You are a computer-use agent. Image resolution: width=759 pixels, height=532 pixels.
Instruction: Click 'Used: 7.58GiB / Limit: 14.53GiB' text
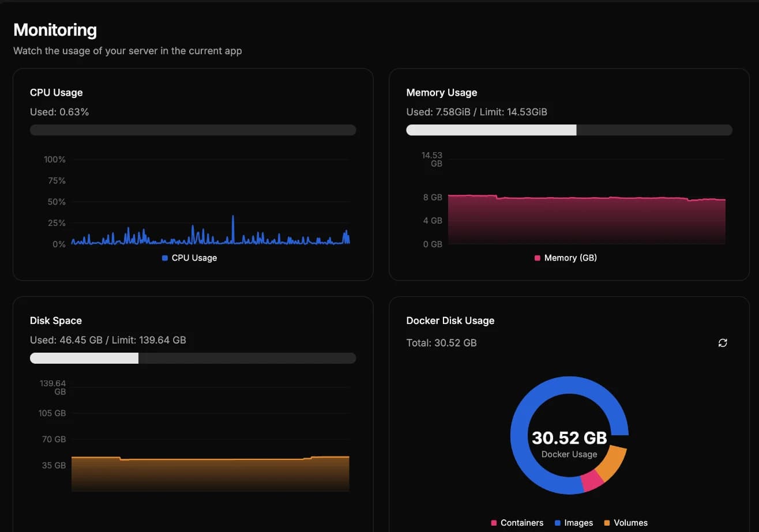pos(476,112)
